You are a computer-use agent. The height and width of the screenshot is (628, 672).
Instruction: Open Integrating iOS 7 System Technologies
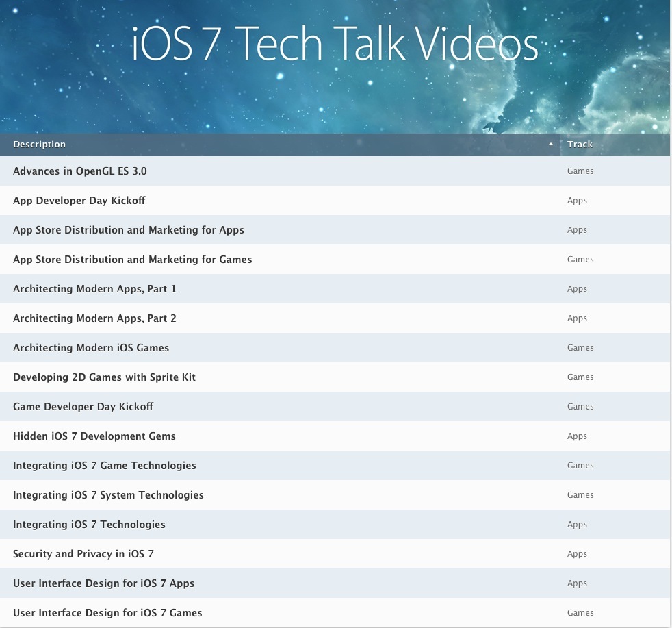click(x=108, y=495)
